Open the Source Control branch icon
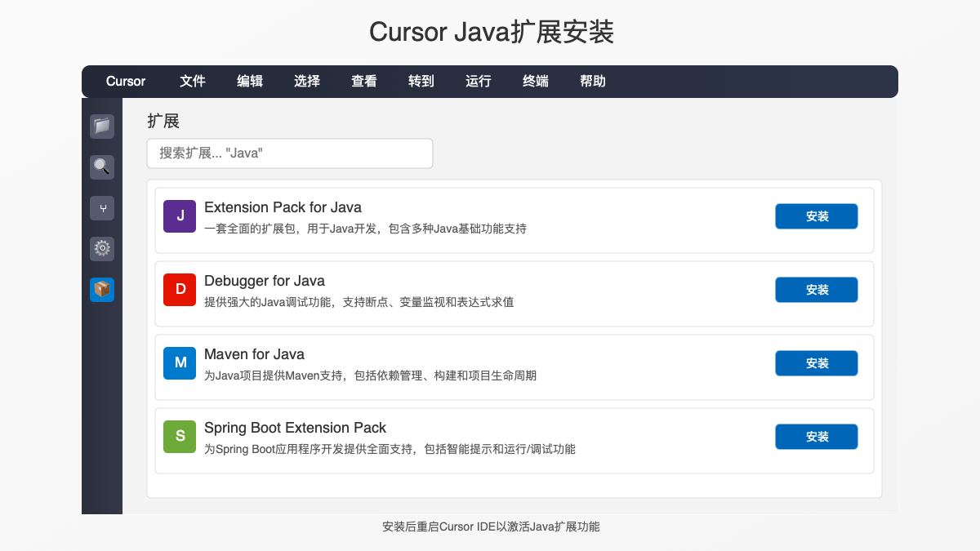 (x=102, y=208)
